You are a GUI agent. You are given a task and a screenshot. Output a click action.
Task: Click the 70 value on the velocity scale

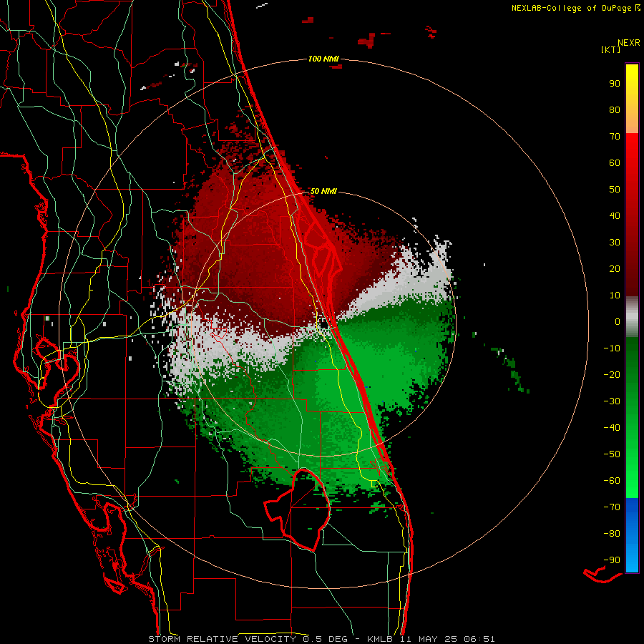tap(615, 137)
